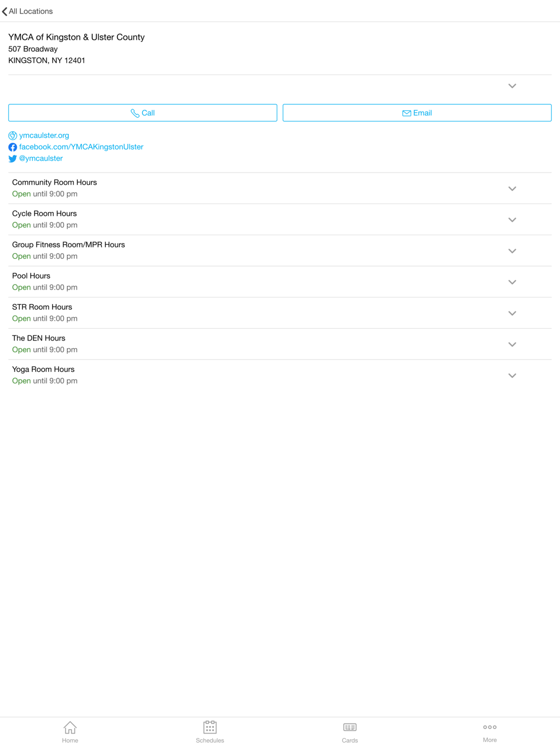Select the Cycle Room Hours row title
Image resolution: width=560 pixels, height=747 pixels.
44,213
